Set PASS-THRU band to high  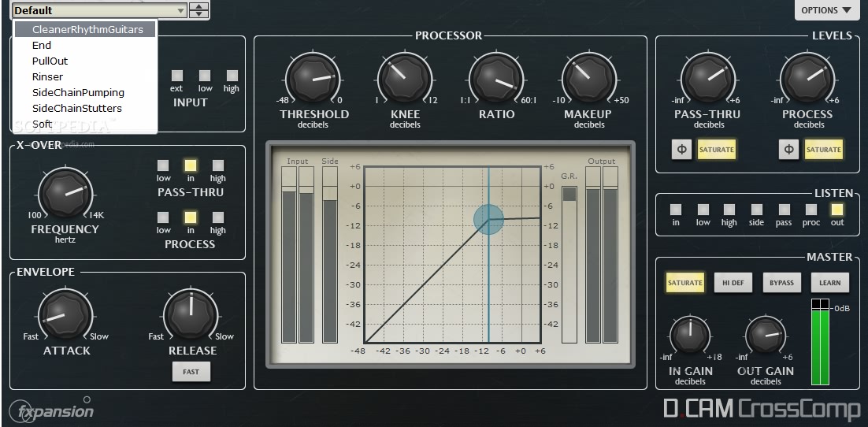217,165
